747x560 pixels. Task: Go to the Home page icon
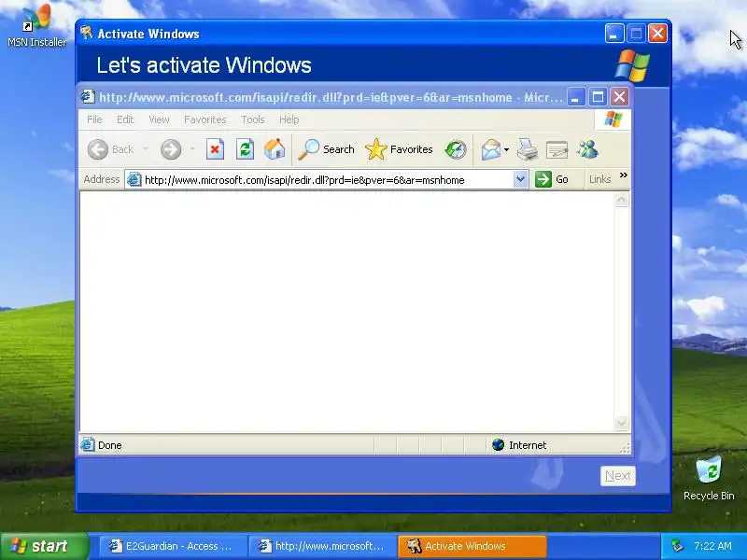(275, 149)
